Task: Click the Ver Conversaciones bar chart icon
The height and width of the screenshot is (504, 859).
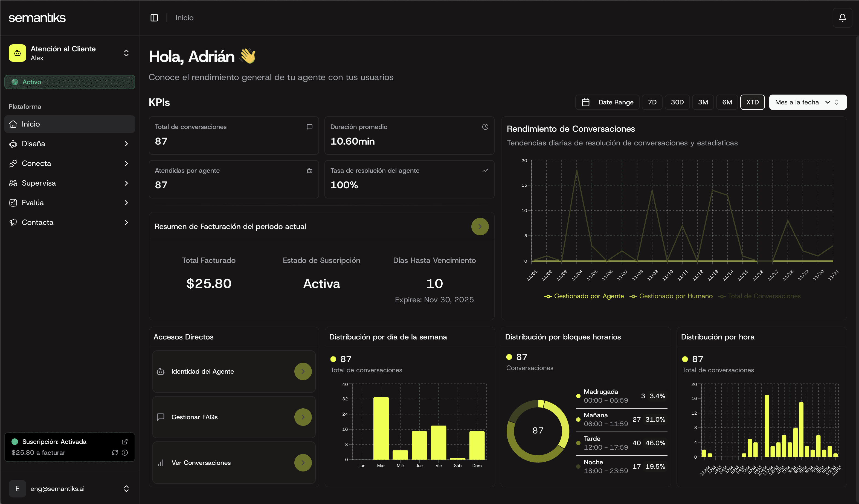Action: [x=161, y=463]
